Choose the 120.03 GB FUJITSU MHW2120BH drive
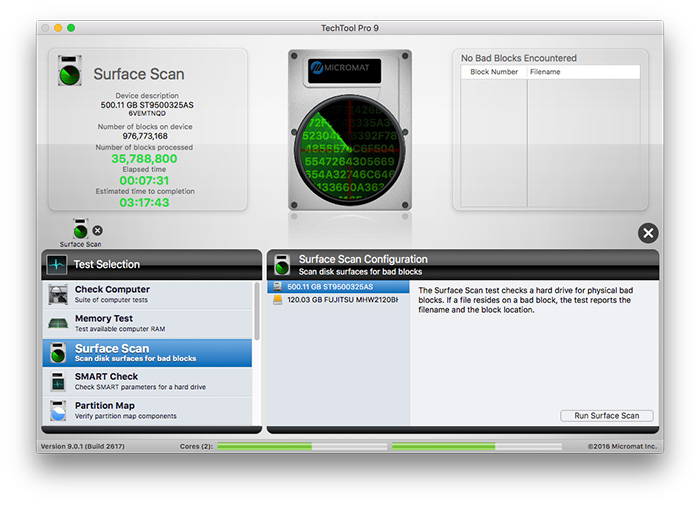Image resolution: width=700 pixels, height=505 pixels. tap(338, 300)
